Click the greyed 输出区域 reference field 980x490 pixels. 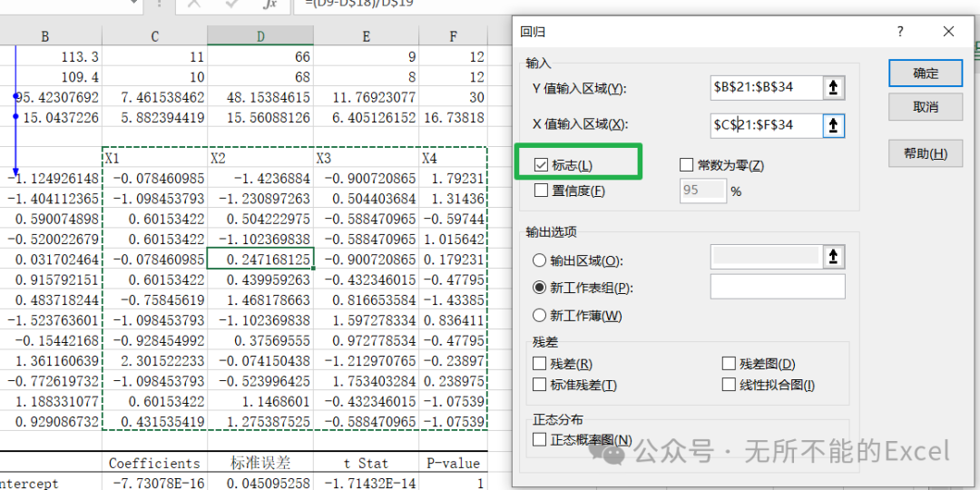pyautogui.click(x=765, y=256)
